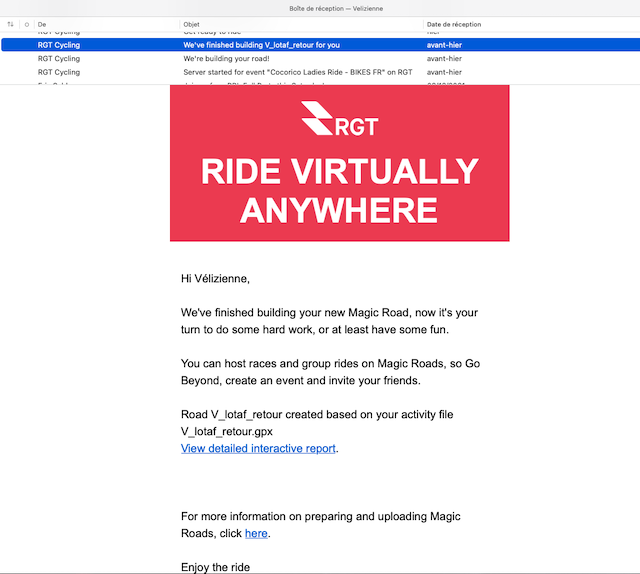Click the 'Hi Vélizienne,' greeting line
The height and width of the screenshot is (574, 640).
click(x=215, y=278)
